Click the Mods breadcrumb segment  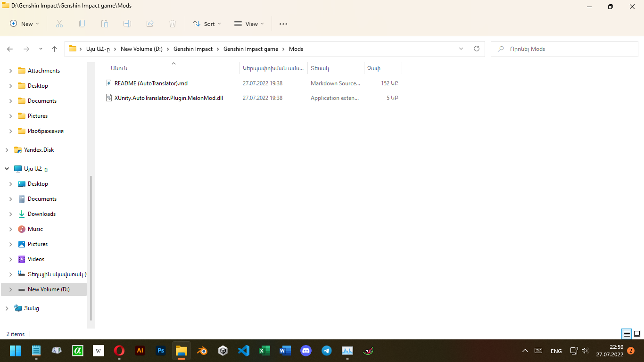click(296, 49)
